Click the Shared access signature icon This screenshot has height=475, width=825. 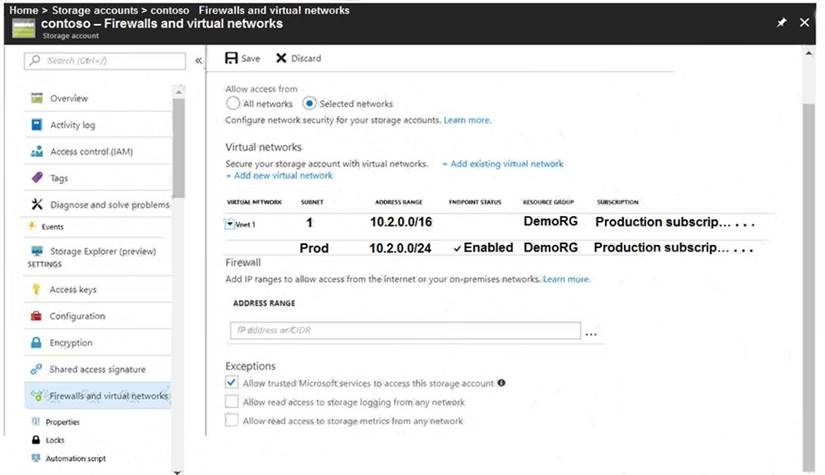pos(37,369)
